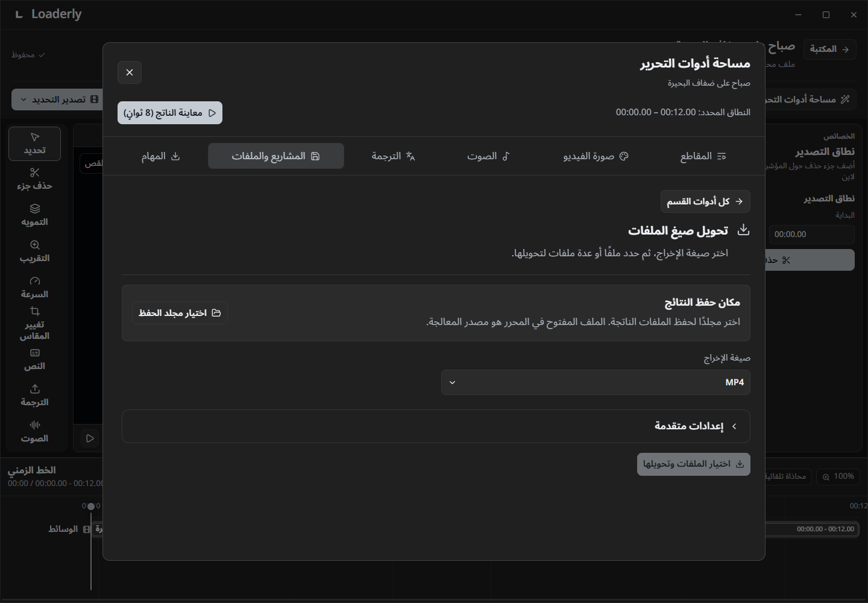Click the المكتبة library button
This screenshot has height=603, width=868.
point(830,49)
